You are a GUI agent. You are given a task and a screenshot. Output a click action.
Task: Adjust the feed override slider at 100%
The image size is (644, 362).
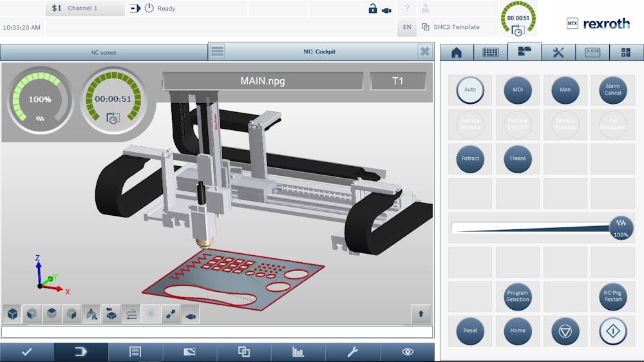pyautogui.click(x=621, y=228)
